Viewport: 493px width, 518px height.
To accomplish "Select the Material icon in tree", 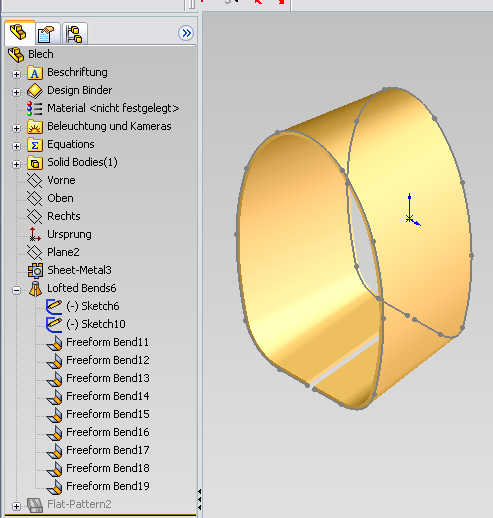I will 35,108.
